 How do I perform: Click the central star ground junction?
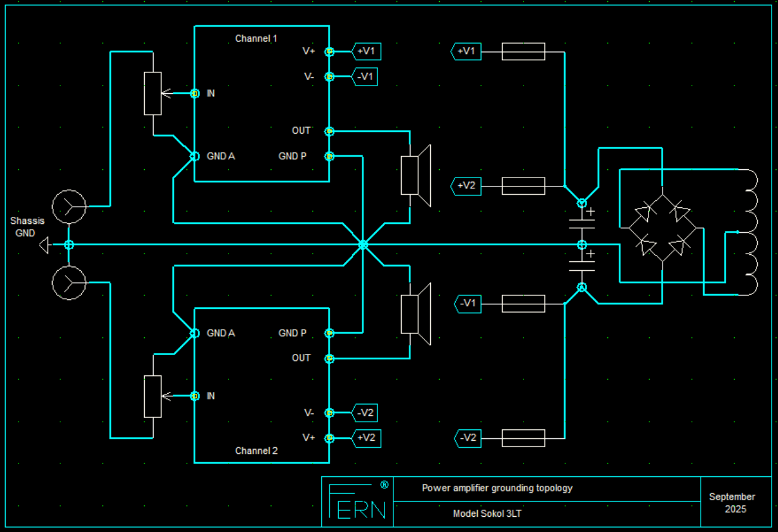point(363,245)
